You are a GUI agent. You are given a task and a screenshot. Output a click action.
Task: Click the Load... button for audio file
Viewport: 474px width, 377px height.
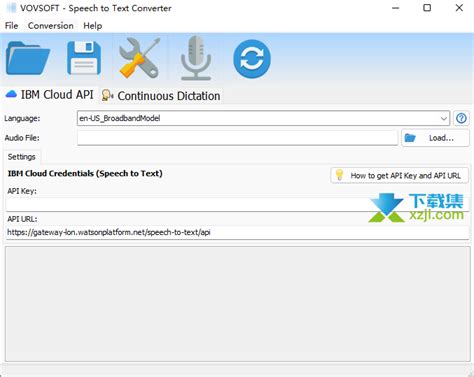point(435,138)
